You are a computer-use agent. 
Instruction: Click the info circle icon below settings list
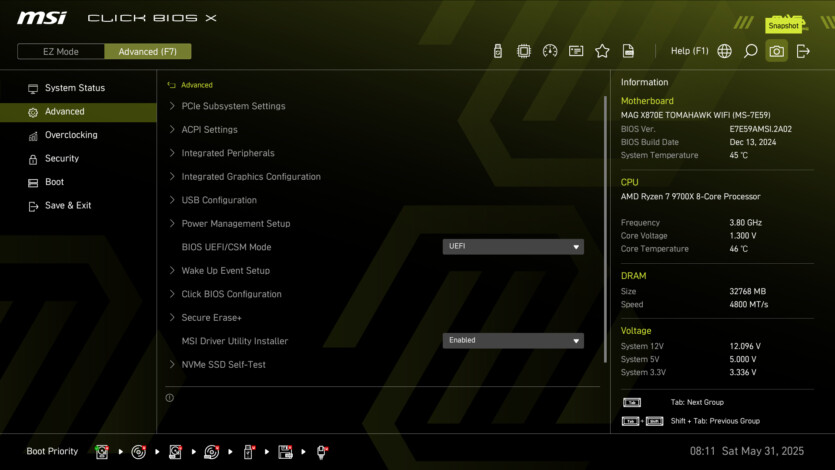click(169, 398)
